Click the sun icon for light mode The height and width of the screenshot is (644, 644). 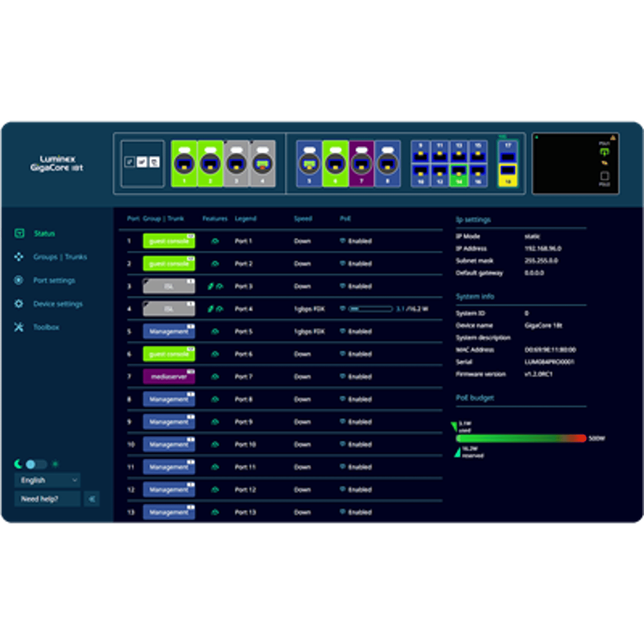tap(55, 464)
